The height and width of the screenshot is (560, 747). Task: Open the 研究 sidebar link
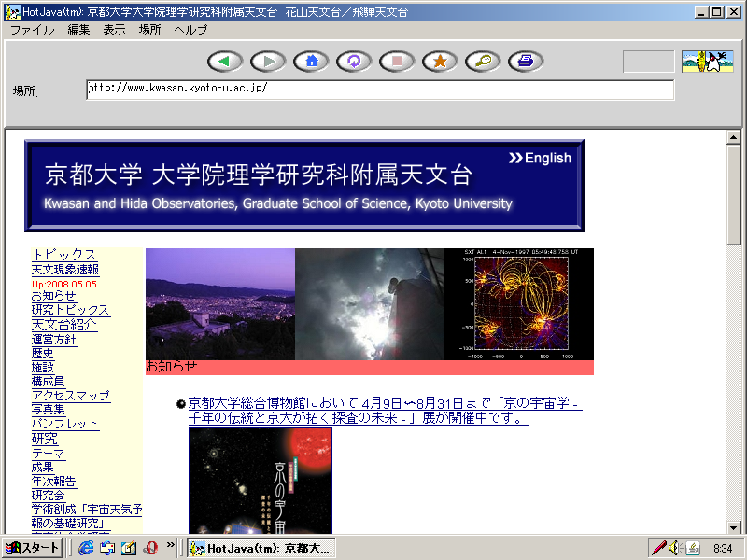pyautogui.click(x=44, y=439)
